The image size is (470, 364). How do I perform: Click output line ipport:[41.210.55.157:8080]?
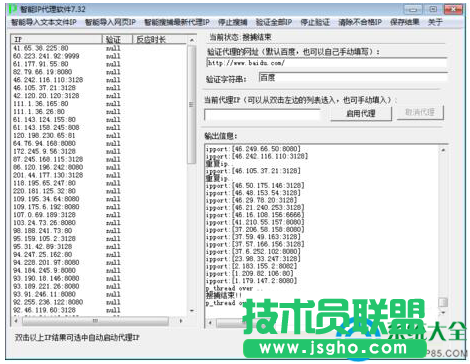[255, 222]
